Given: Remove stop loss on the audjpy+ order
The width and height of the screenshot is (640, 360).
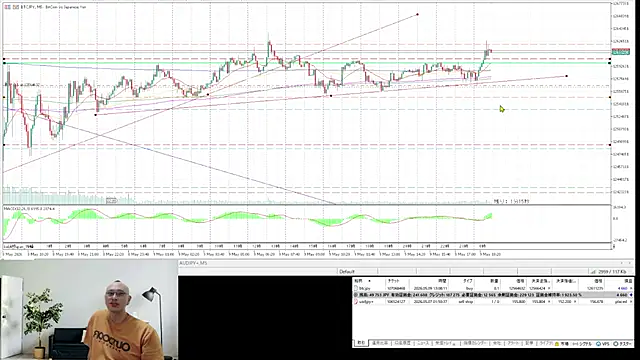Looking at the screenshot, I should 549,301.
